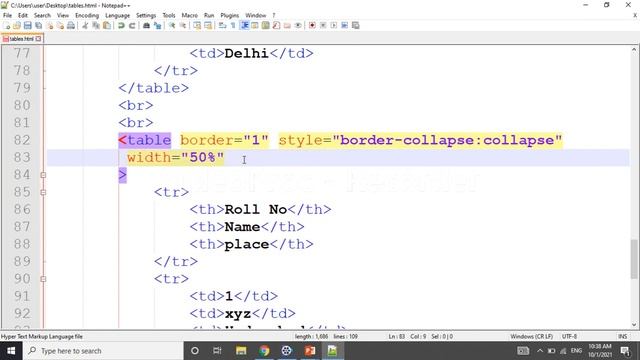This screenshot has width=640, height=360.
Task: Collapse the fold marker at line 85
Action: click(x=43, y=192)
